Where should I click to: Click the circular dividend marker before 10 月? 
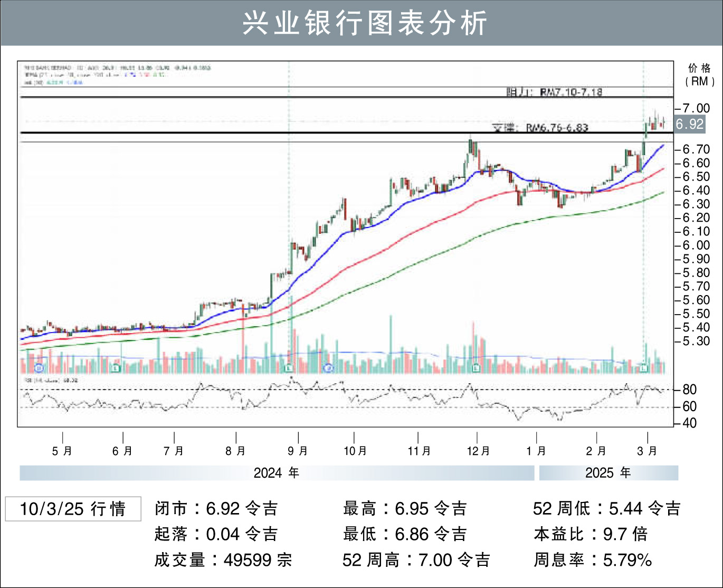point(329,368)
